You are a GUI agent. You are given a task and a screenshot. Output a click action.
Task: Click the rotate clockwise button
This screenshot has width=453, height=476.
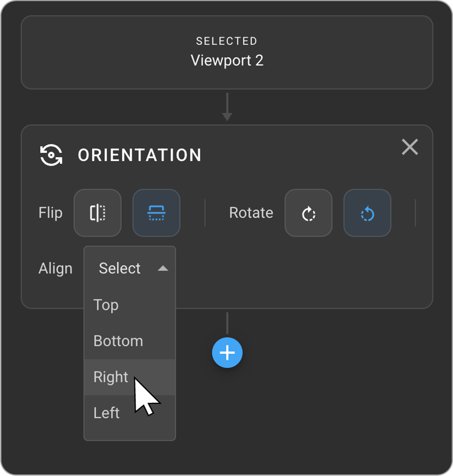click(x=308, y=213)
